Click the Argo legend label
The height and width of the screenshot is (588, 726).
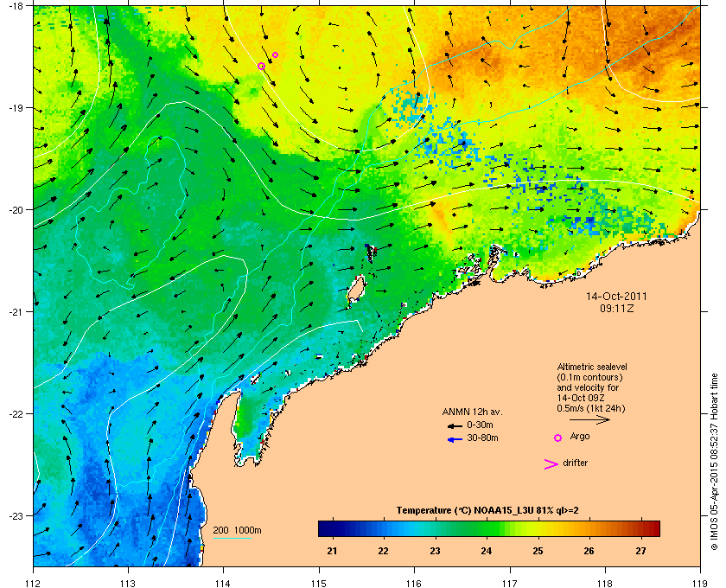click(x=580, y=437)
